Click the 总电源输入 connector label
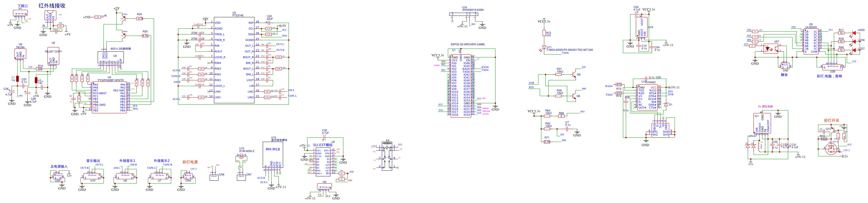The width and height of the screenshot is (868, 203). pos(59,167)
